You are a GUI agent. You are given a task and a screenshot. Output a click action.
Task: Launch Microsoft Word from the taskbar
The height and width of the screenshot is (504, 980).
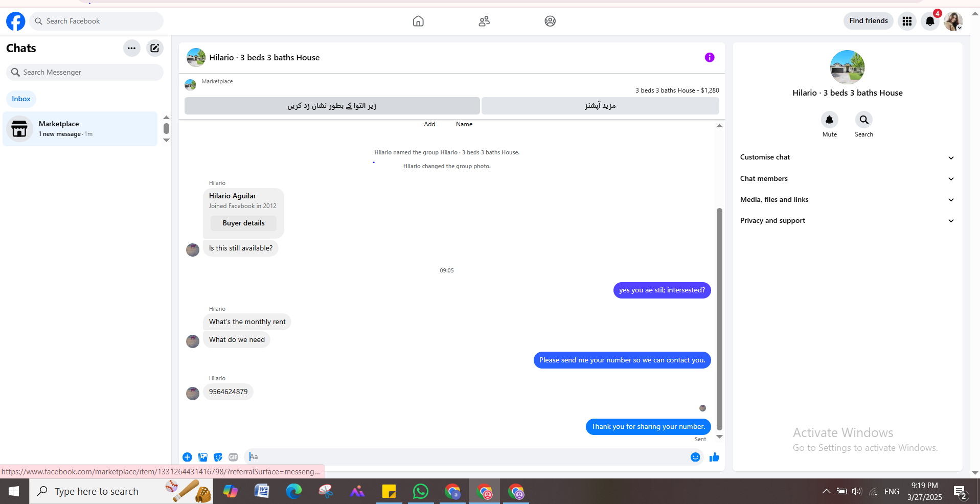point(262,491)
